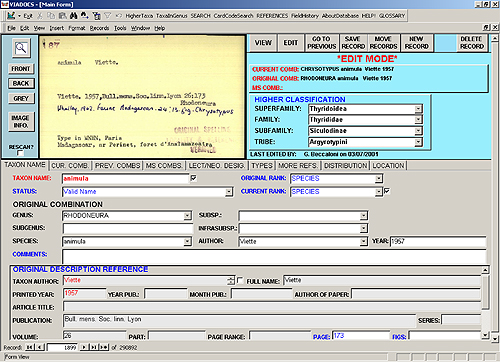
Task: Open the CURRENT RANK dropdown
Action: click(379, 192)
